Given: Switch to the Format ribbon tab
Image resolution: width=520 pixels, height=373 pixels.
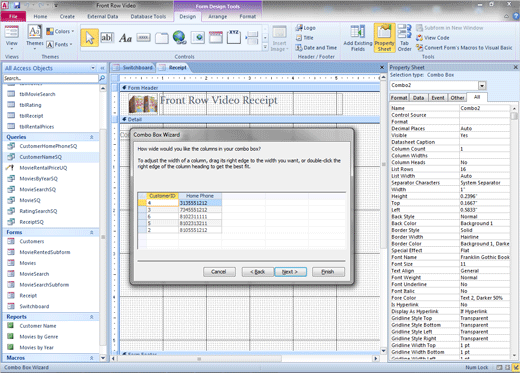Looking at the screenshot, I should click(248, 16).
